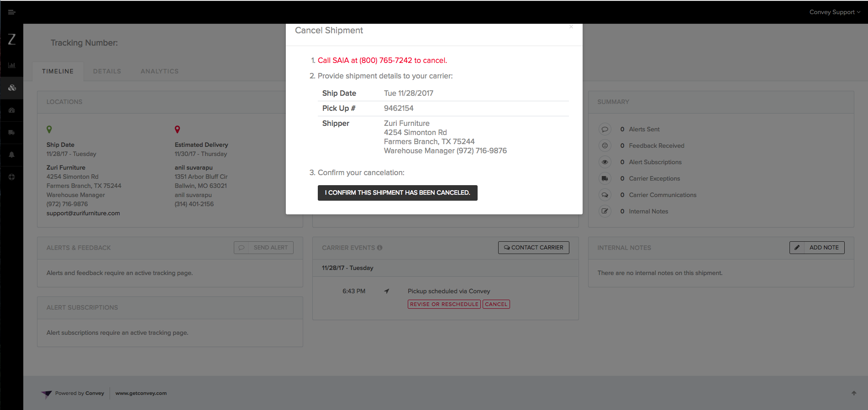Image resolution: width=868 pixels, height=410 pixels.
Task: Switch to the Analytics tab
Action: pos(160,71)
